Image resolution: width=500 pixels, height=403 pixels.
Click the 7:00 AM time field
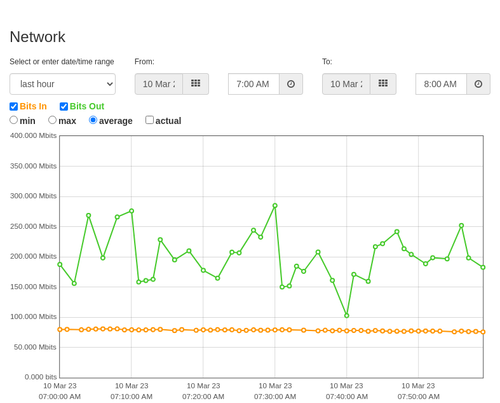coord(254,84)
